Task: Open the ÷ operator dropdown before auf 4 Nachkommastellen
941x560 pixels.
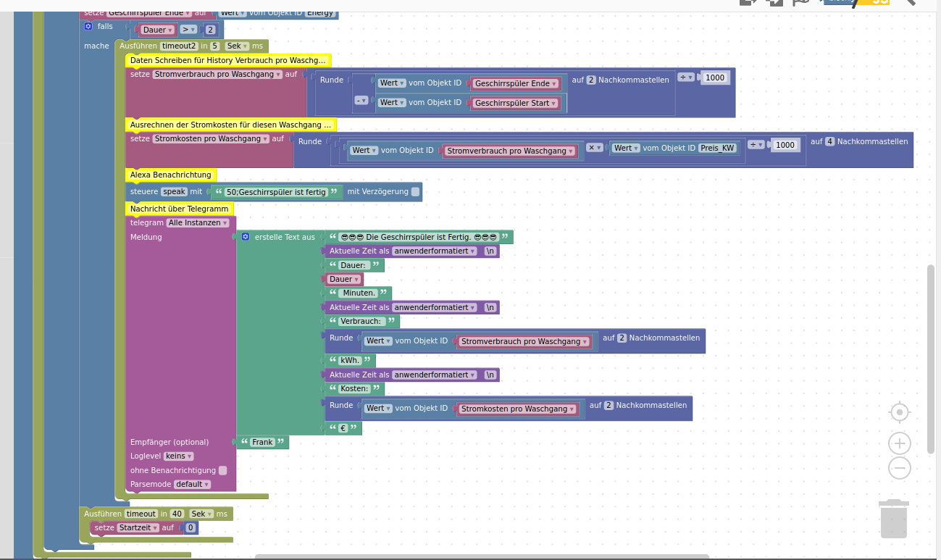Action: tap(757, 144)
